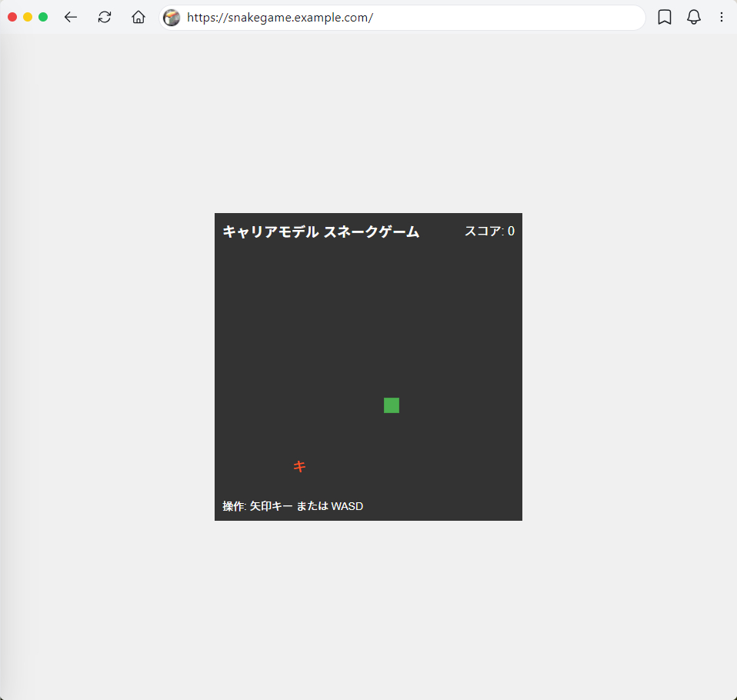737x700 pixels.
Task: Click the スコア label in the game header
Action: click(x=482, y=231)
